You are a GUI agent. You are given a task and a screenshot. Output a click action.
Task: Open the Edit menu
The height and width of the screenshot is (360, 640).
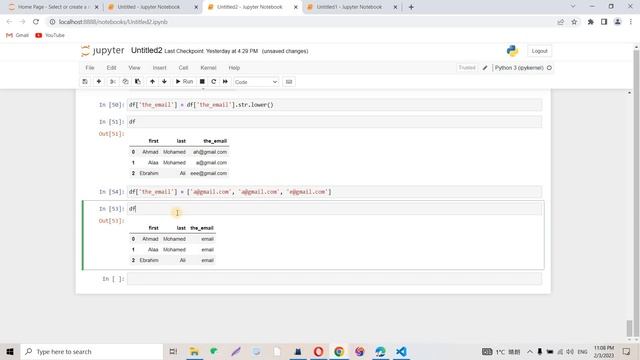111,68
